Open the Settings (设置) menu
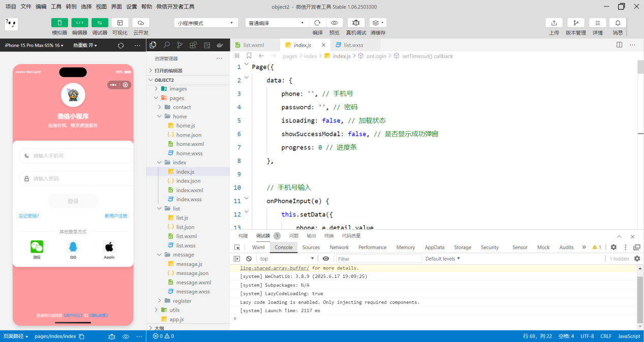The image size is (644, 342). coord(132,7)
